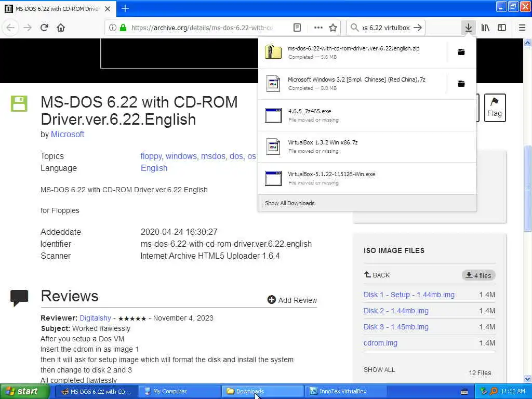Click the green secure padlock icon
The height and width of the screenshot is (399, 532).
pyautogui.click(x=123, y=28)
